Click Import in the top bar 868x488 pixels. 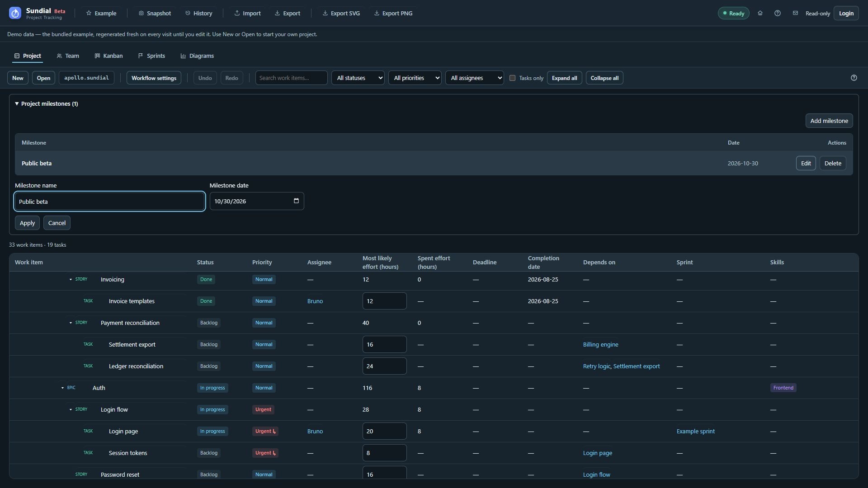coord(247,13)
